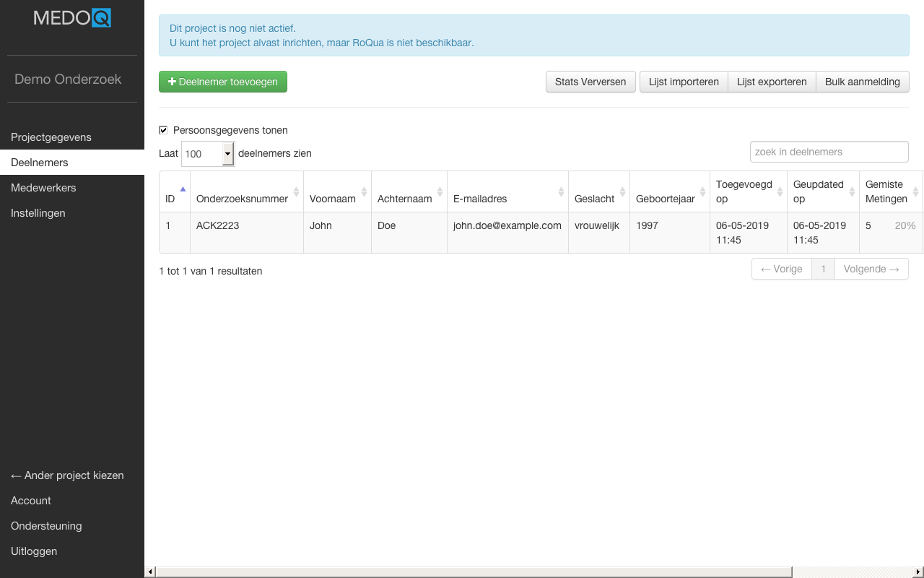Focus the zoek in deelnemers field
This screenshot has height=578, width=924.
tap(829, 152)
